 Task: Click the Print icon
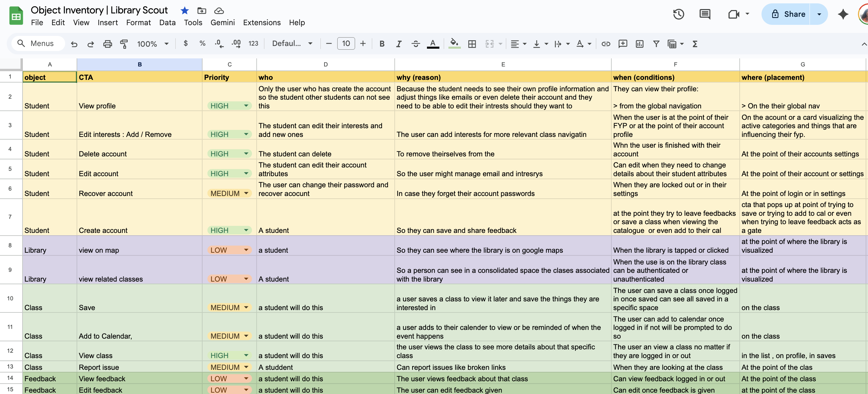pyautogui.click(x=107, y=44)
